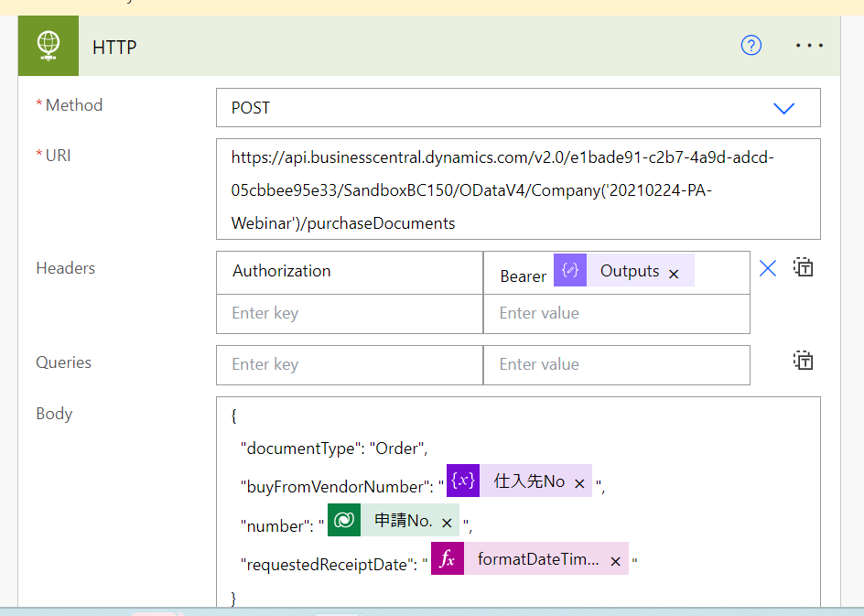Open the formatDateTime expression token

coord(537,560)
